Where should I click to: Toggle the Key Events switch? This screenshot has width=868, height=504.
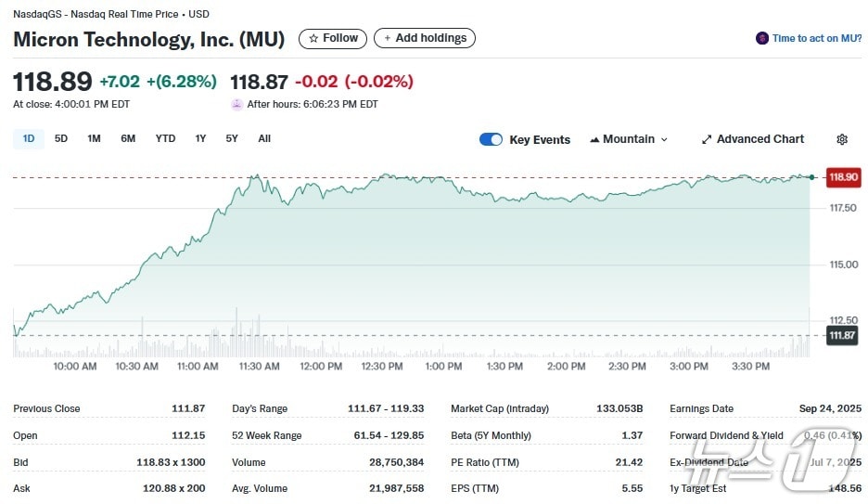pyautogui.click(x=491, y=139)
